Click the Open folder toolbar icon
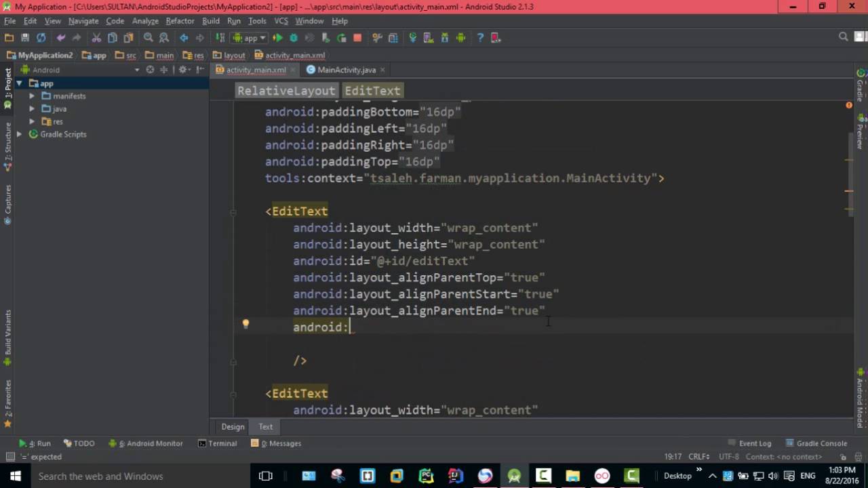Viewport: 868px width, 488px height. [x=9, y=38]
